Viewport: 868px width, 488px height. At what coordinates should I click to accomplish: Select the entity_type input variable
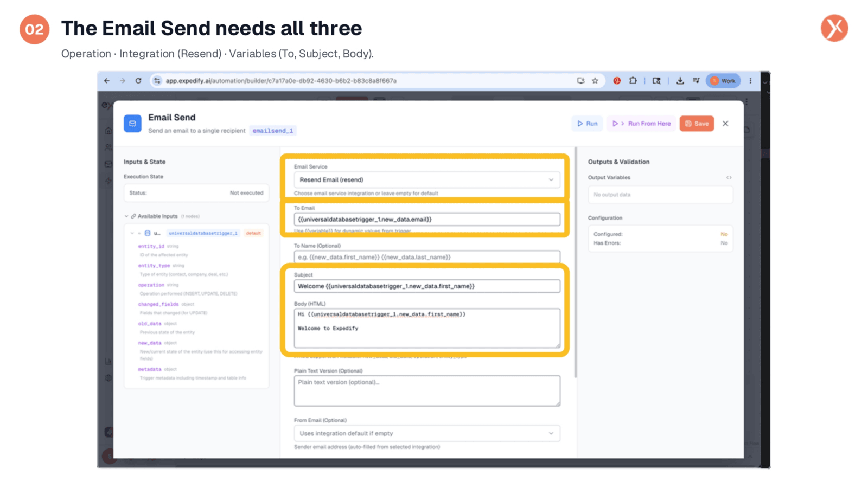tap(154, 266)
